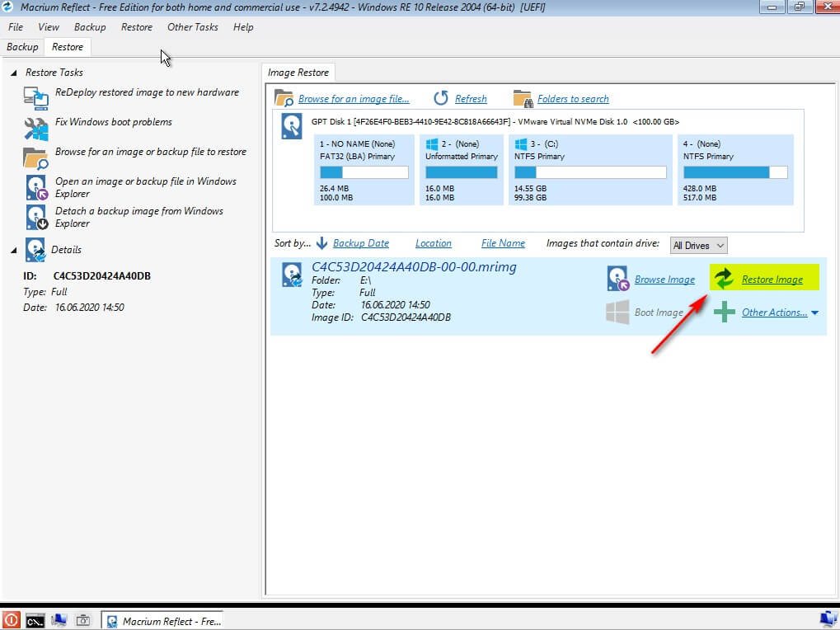
Task: Click the Browse Image disk icon
Action: 617,279
